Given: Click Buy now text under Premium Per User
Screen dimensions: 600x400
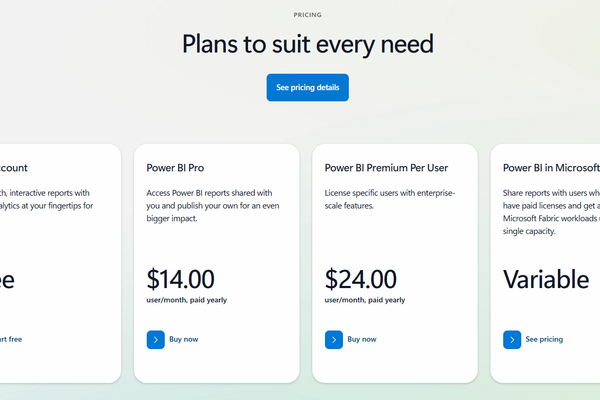Looking at the screenshot, I should [x=362, y=339].
